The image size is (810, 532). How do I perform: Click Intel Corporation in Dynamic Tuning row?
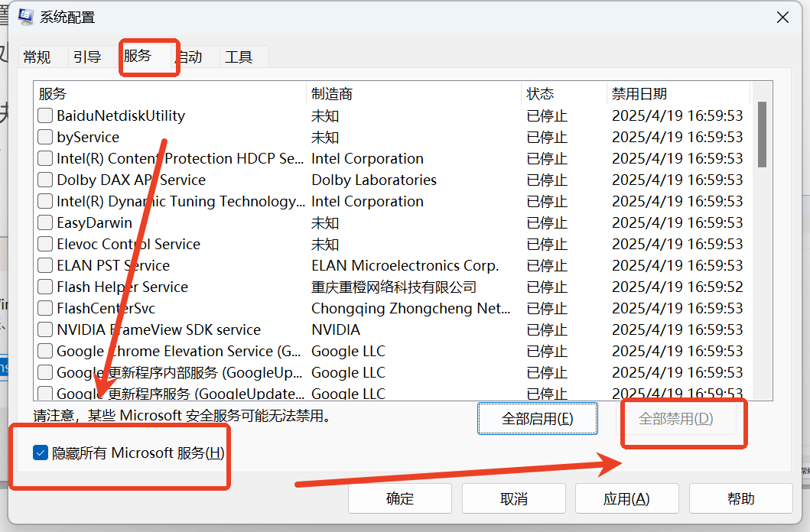pos(367,201)
